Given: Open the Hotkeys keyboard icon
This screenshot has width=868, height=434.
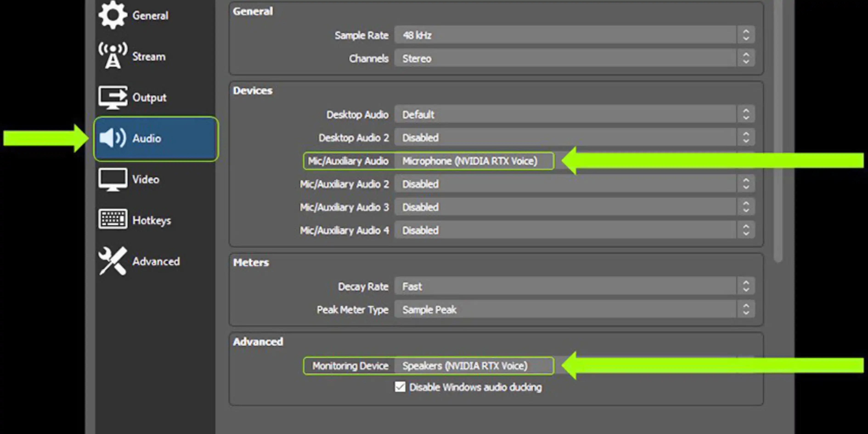Looking at the screenshot, I should [113, 219].
